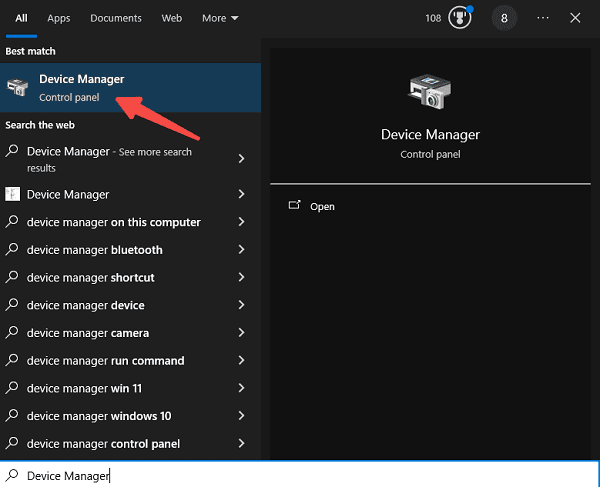Click magnifier icon beside 'See more search results'
Viewport: 600px width, 487px height.
click(x=12, y=151)
